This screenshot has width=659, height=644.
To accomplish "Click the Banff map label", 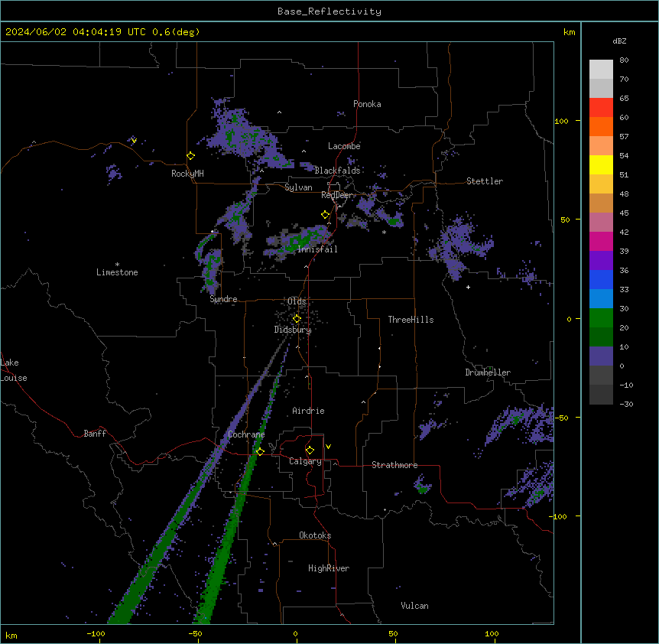I will coord(95,434).
